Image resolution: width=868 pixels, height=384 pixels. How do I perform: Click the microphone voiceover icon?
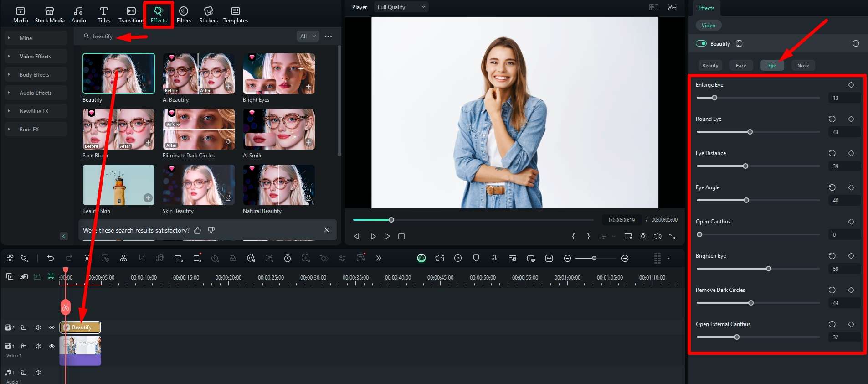494,258
